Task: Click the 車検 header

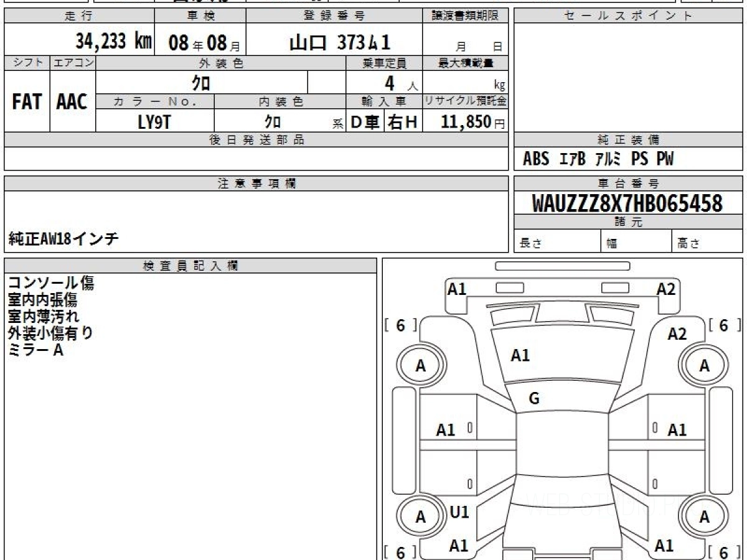Action: (x=200, y=16)
